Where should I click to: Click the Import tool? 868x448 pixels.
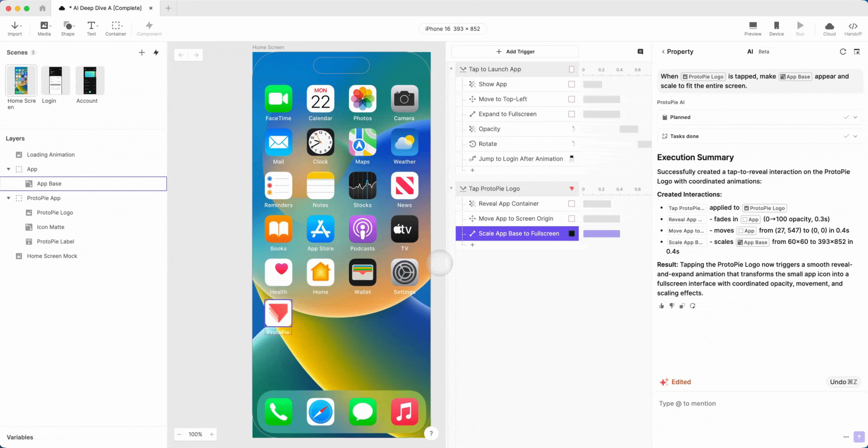click(x=15, y=28)
